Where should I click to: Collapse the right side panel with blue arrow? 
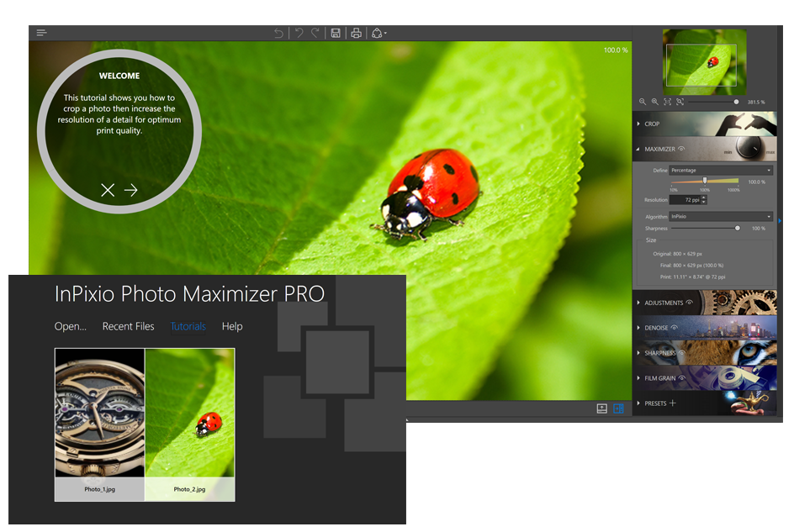pyautogui.click(x=780, y=221)
